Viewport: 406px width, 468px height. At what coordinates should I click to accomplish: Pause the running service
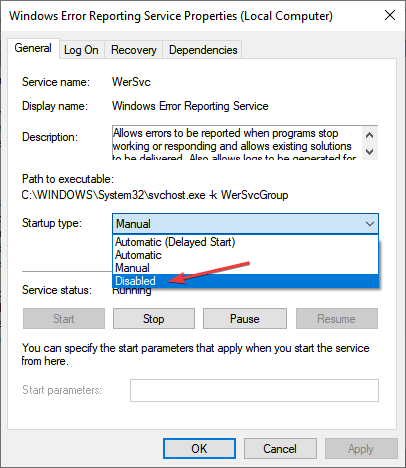(245, 319)
